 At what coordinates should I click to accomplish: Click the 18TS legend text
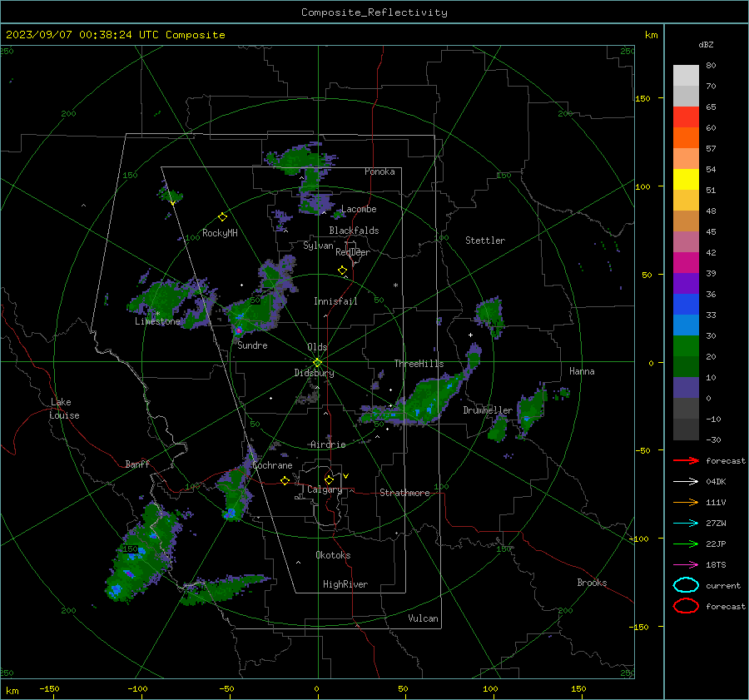(x=716, y=565)
